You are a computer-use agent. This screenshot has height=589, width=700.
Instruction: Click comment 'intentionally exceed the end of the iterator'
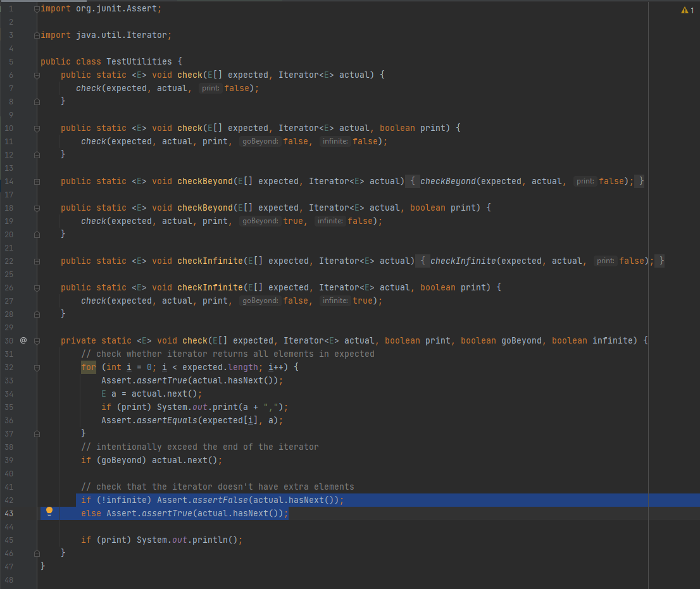[x=199, y=447]
